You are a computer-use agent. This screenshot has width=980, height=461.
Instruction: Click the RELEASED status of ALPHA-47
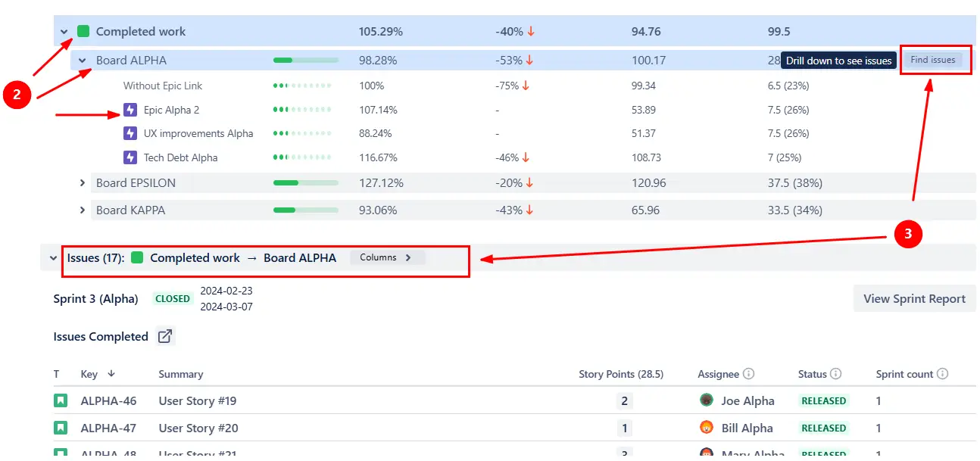click(x=824, y=428)
